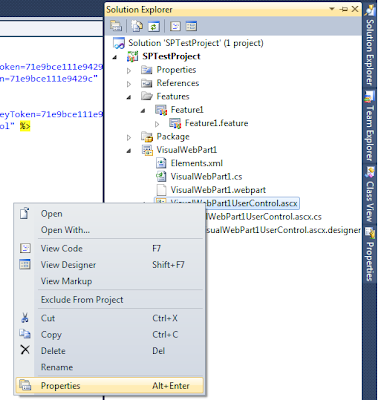Choose Properties from the context menu
Screen dimensions: 378x400
pyautogui.click(x=109, y=386)
